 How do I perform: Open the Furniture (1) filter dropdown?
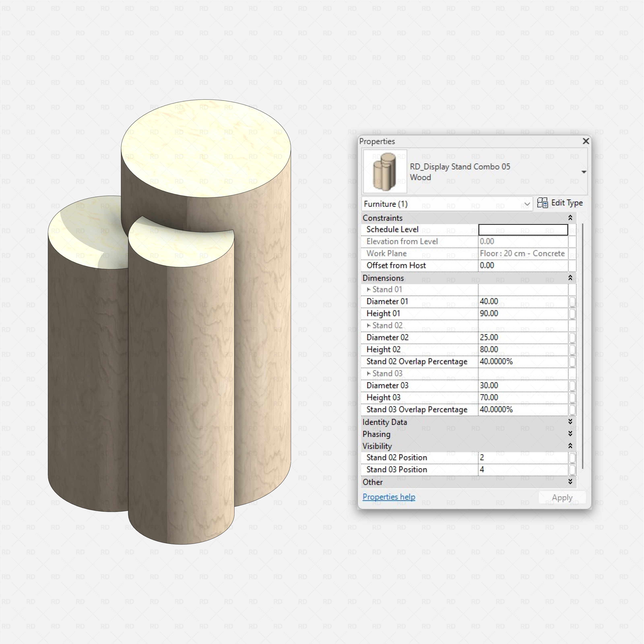point(447,204)
